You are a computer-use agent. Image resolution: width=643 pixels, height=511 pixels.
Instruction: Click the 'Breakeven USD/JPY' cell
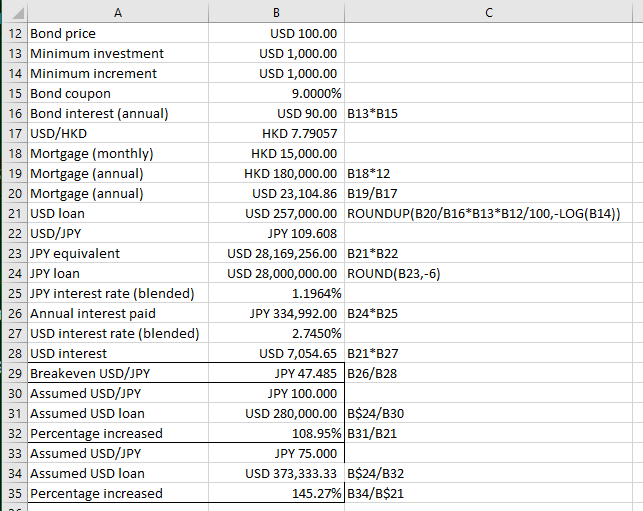pos(118,373)
